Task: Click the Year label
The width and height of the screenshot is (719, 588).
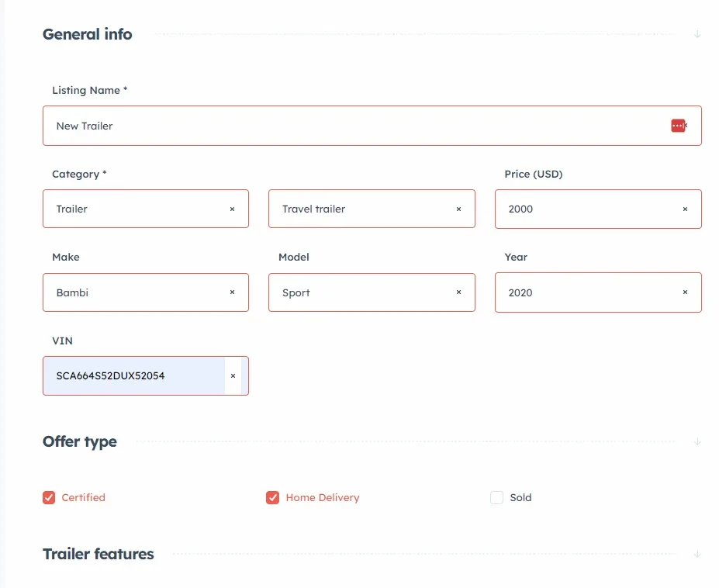Action: click(516, 258)
